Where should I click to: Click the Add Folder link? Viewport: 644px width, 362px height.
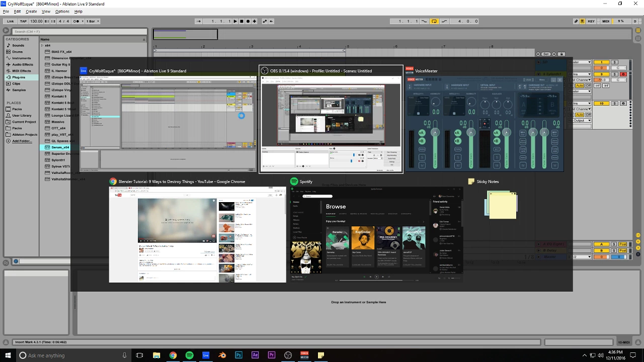pos(22,141)
